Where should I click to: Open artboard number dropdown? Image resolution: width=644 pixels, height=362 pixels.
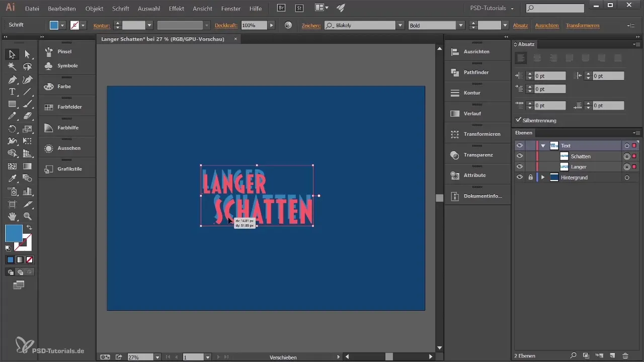pyautogui.click(x=208, y=357)
